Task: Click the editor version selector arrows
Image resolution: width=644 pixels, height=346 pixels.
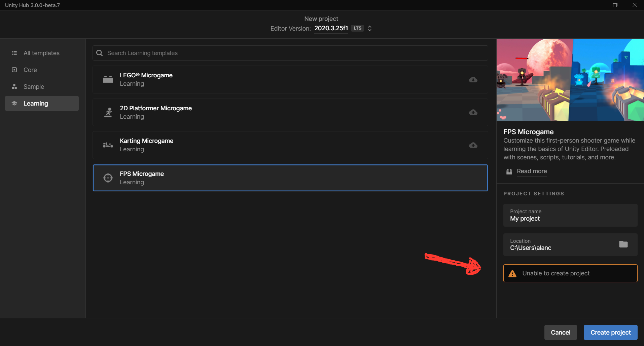Action: click(x=369, y=28)
